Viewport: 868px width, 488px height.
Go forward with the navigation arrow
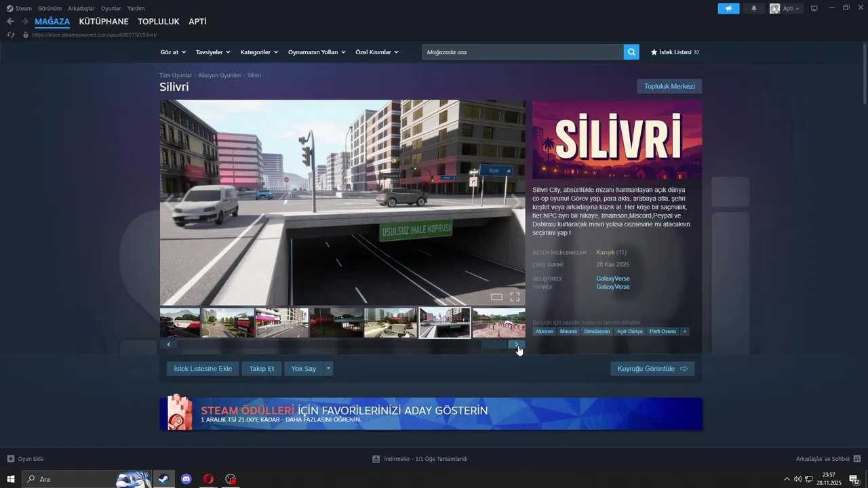pos(24,22)
